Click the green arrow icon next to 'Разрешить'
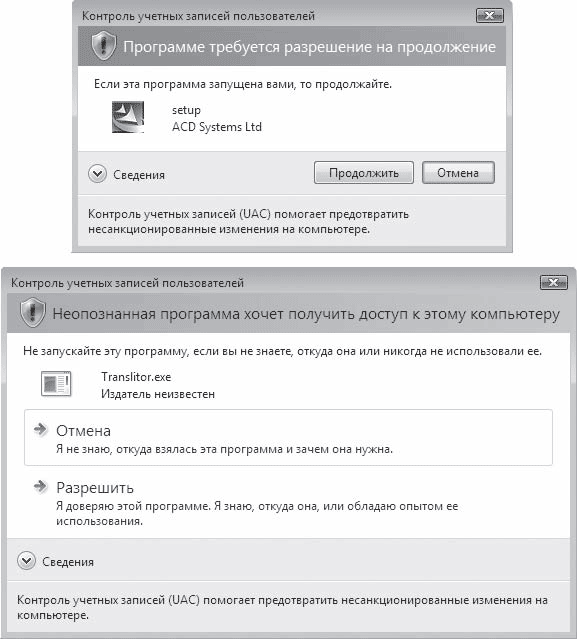 tap(40, 486)
